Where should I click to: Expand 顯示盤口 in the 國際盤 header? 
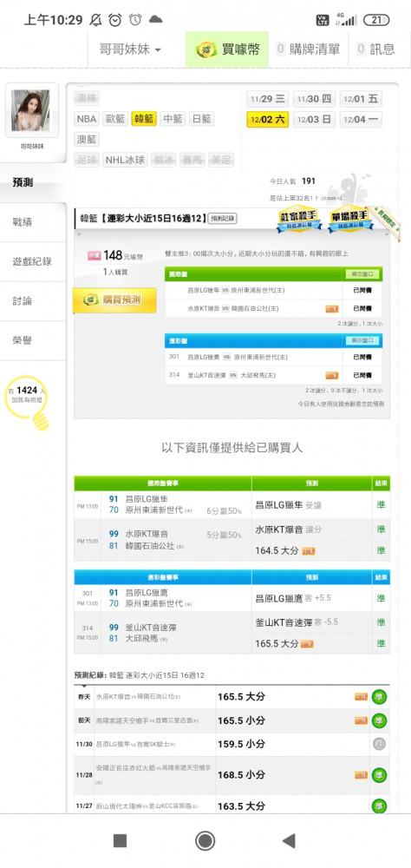click(362, 274)
